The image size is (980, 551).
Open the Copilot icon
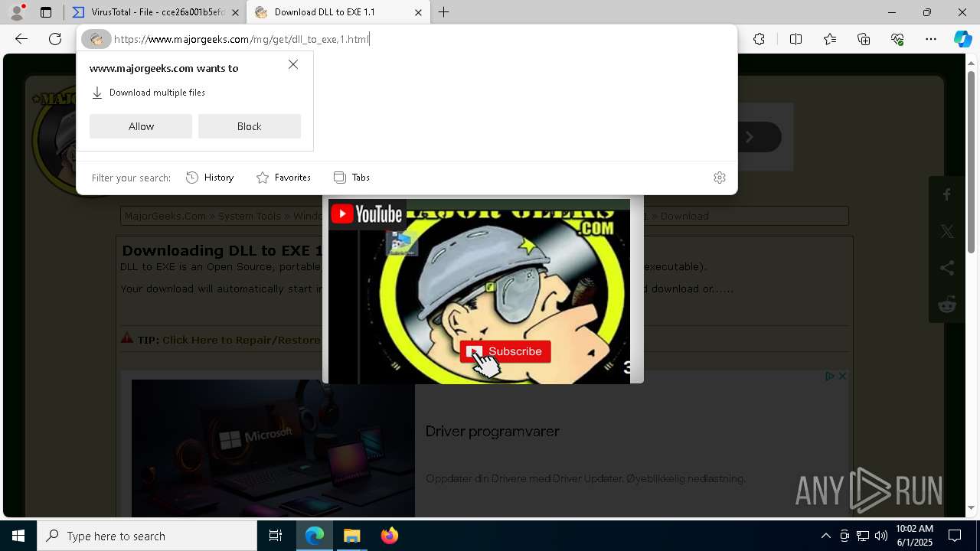pyautogui.click(x=962, y=39)
